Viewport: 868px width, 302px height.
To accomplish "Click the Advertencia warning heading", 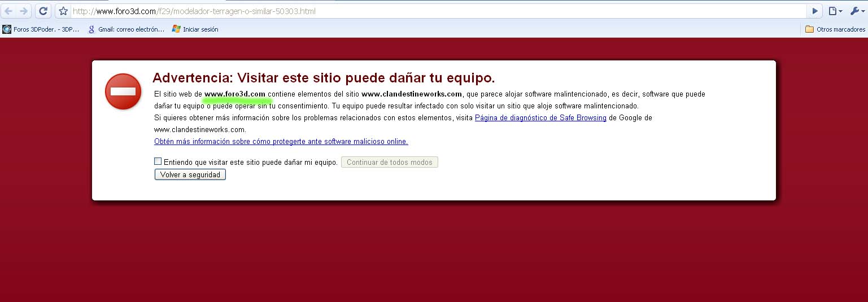I will [324, 78].
